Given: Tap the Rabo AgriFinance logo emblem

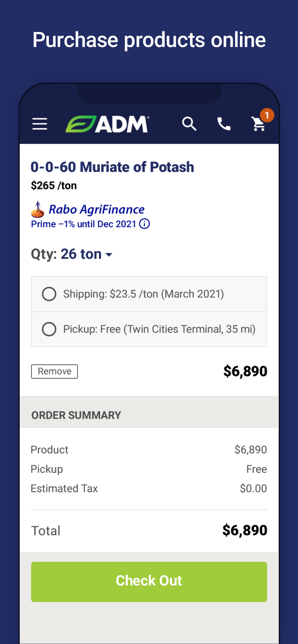Looking at the screenshot, I should point(38,209).
